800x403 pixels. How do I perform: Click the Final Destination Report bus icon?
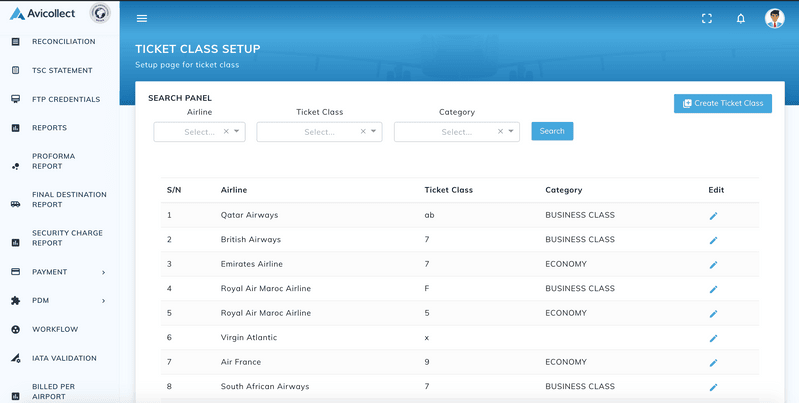(15, 205)
